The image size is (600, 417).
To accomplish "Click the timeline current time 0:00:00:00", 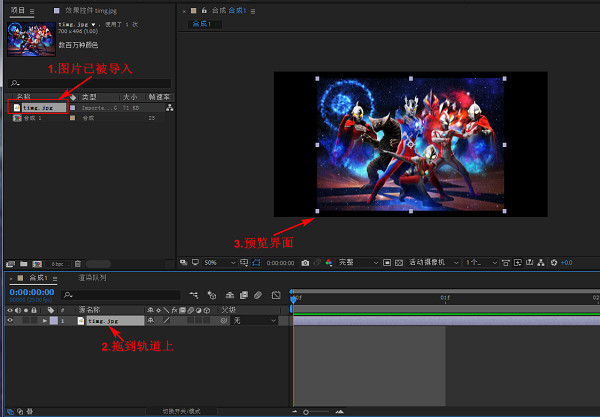I will (x=32, y=292).
